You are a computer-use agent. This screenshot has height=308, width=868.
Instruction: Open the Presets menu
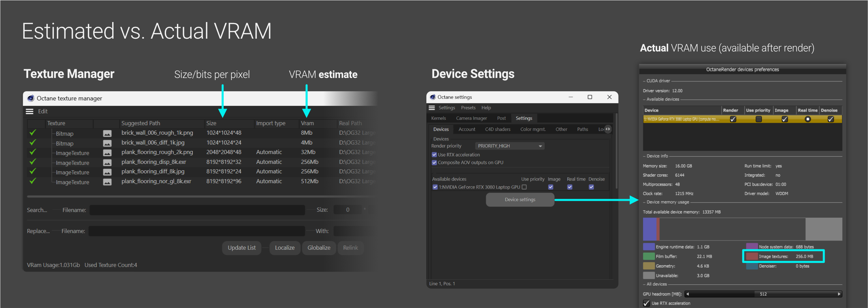tap(468, 108)
